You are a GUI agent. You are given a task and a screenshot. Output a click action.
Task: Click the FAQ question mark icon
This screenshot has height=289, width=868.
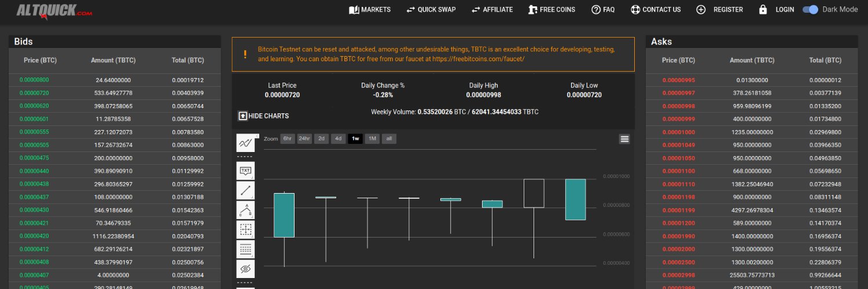point(596,10)
